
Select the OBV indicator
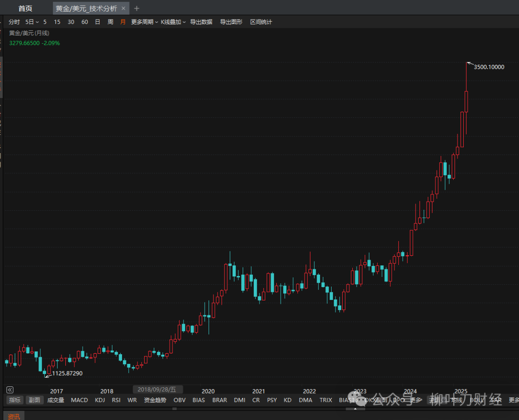pos(179,400)
